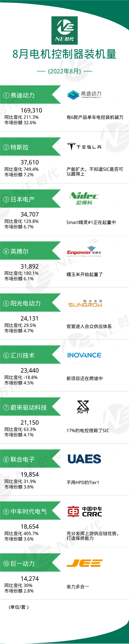This screenshot has width=129, height=644.
Task: Click the Enpower 英搏尔 logo
Action: pos(84,252)
